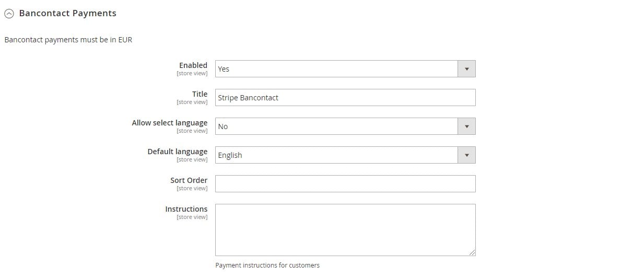Click the arrow button on Enabled select

[x=466, y=69]
